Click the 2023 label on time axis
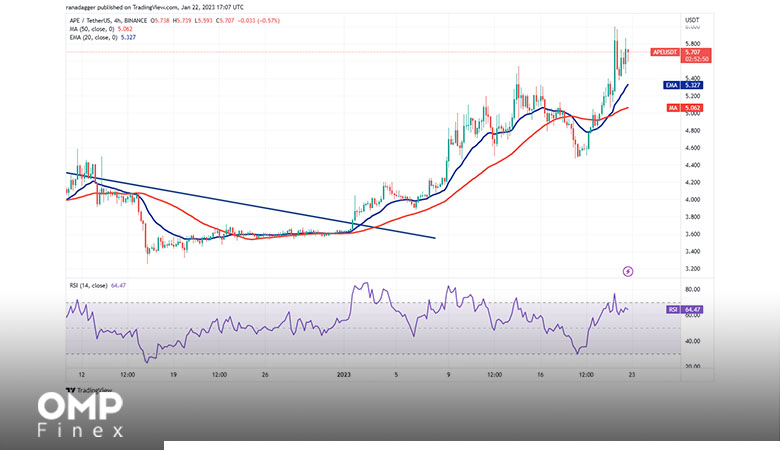Image resolution: width=780 pixels, height=450 pixels. pyautogui.click(x=344, y=375)
